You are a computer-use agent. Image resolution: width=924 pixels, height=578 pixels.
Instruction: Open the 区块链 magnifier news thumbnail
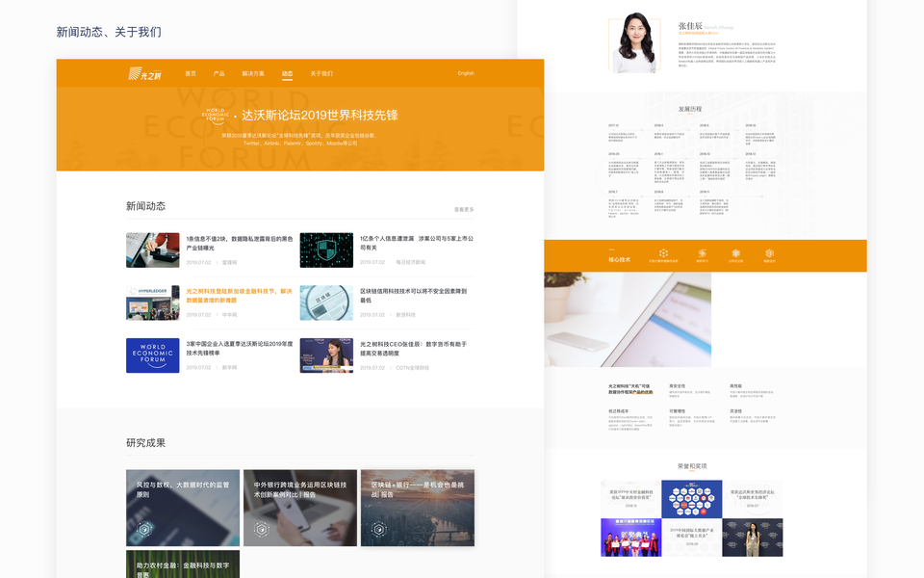(326, 302)
